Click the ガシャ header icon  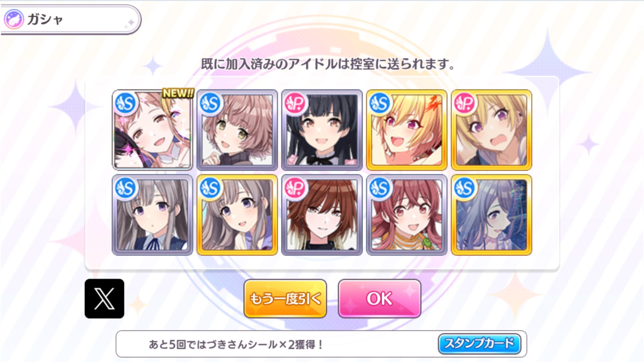(14, 19)
